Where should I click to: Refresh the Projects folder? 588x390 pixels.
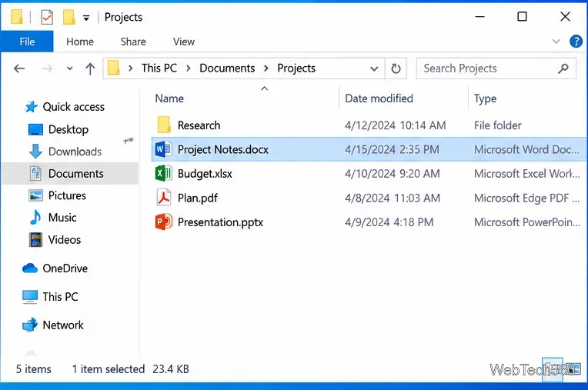396,68
